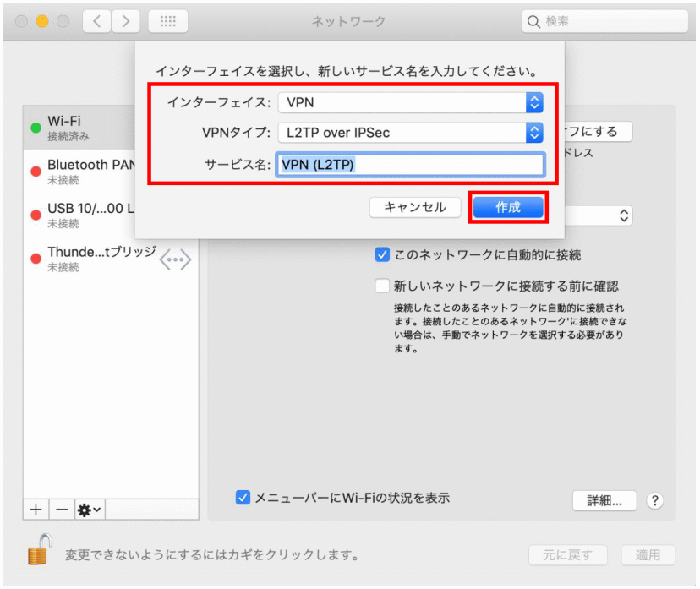The height and width of the screenshot is (589, 700).
Task: Click the plus button to add service
Action: tap(36, 510)
